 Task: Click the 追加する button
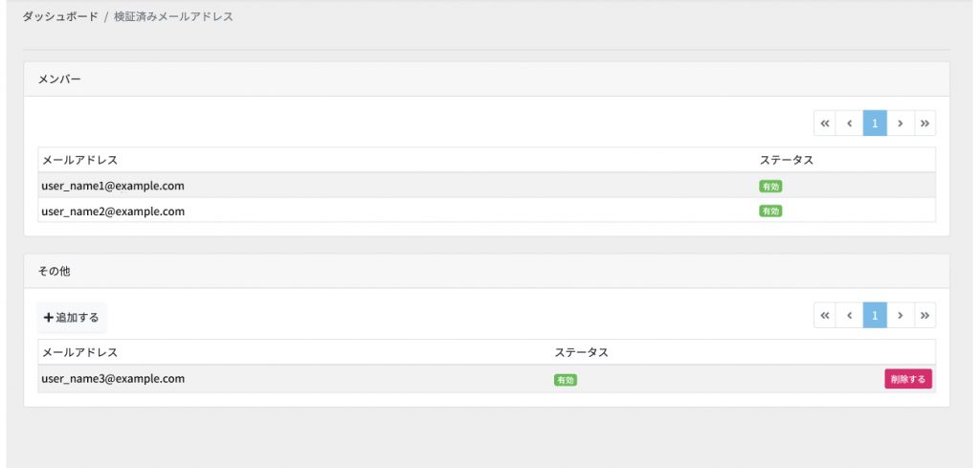tap(72, 317)
